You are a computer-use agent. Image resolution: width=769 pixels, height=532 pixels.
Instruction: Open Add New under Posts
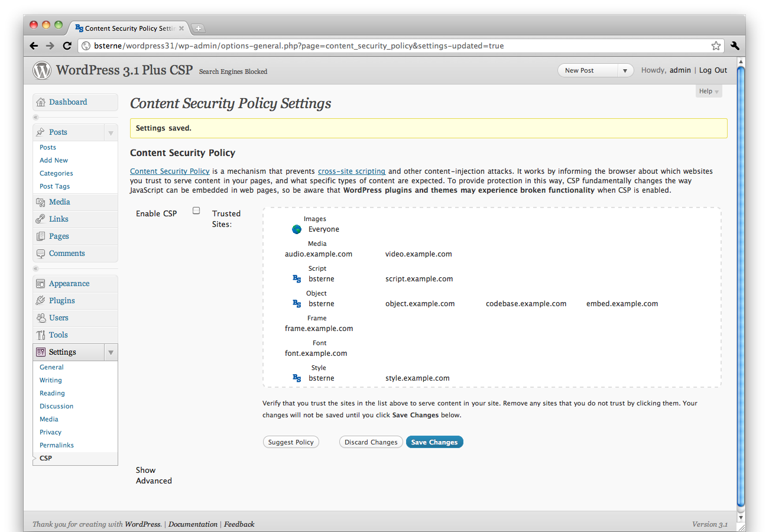[54, 160]
